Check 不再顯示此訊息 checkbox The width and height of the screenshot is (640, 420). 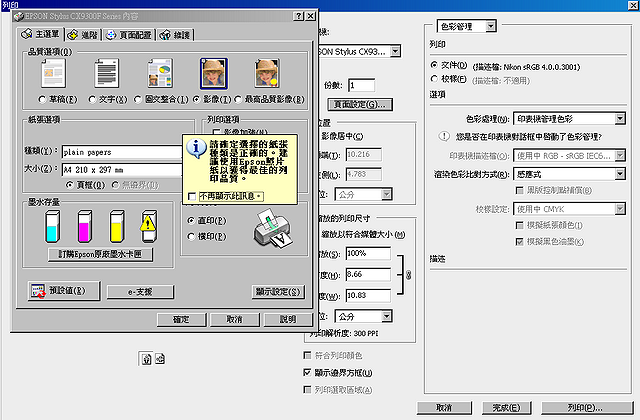click(x=192, y=197)
